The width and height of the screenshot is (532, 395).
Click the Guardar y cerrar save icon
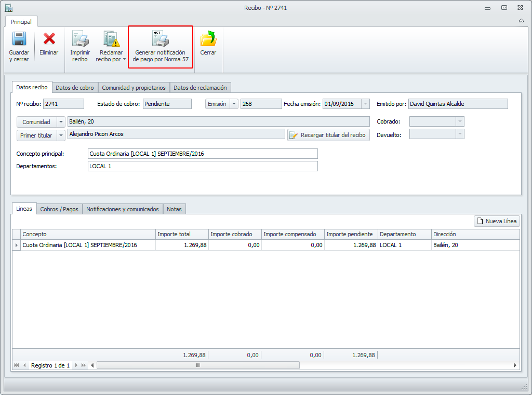[x=19, y=38]
